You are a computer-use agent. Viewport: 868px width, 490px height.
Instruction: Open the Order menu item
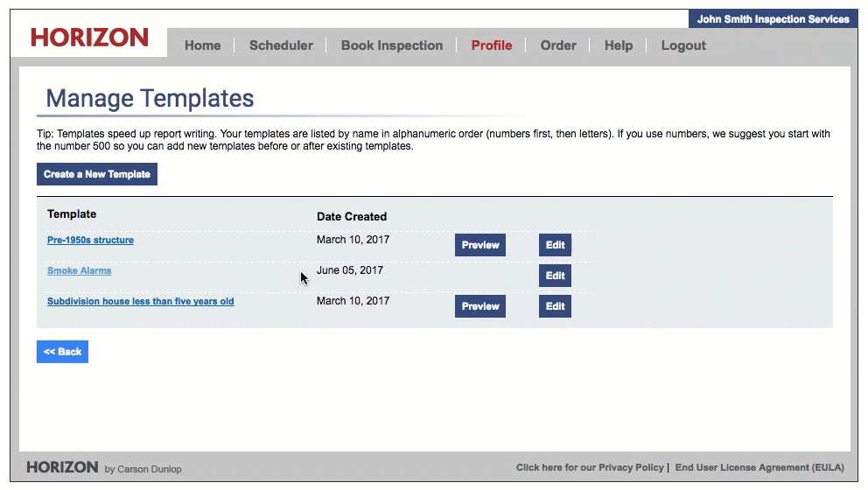click(x=557, y=45)
